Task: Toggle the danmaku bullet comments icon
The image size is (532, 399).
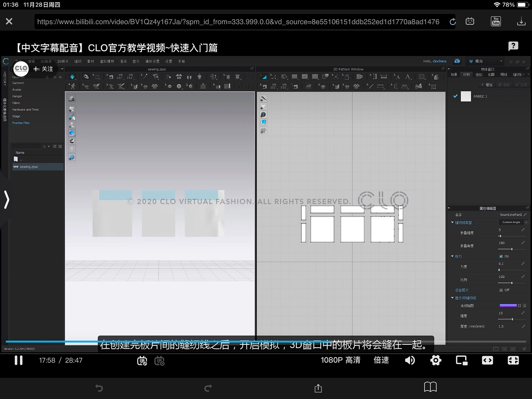Action: pos(142,361)
